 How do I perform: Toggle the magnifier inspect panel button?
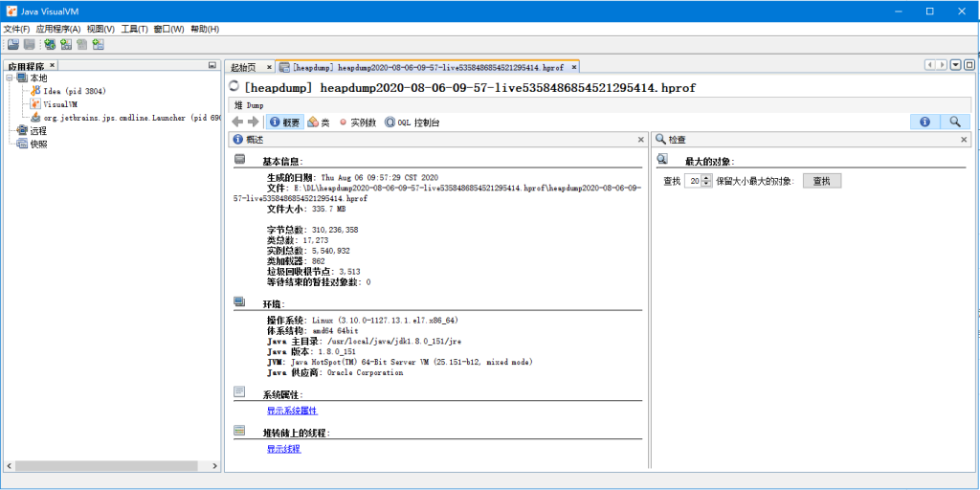click(x=955, y=122)
